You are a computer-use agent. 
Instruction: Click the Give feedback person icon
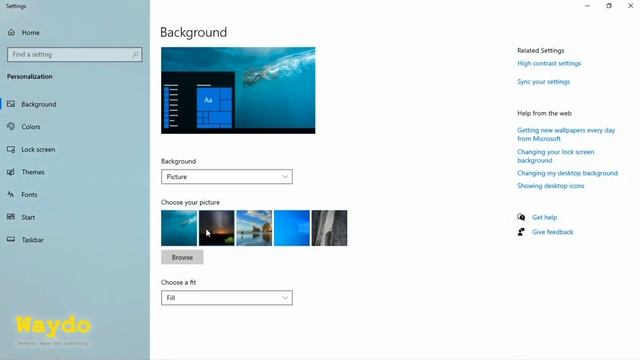521,232
